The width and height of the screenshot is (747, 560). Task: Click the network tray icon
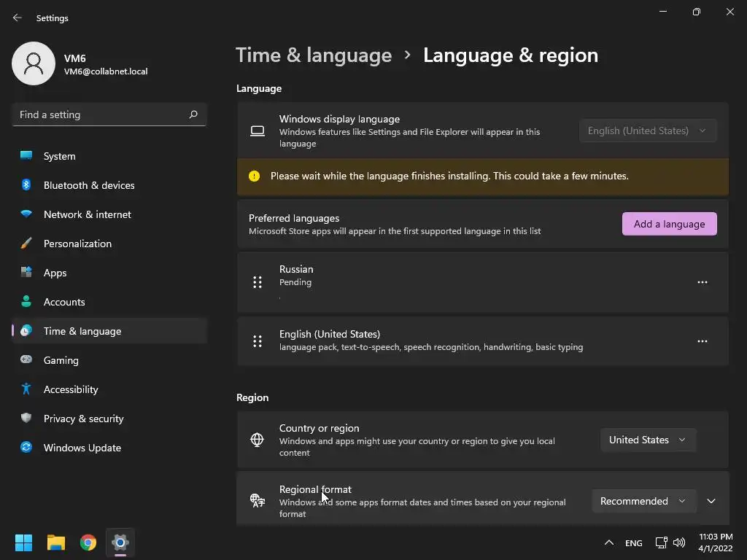tap(661, 542)
